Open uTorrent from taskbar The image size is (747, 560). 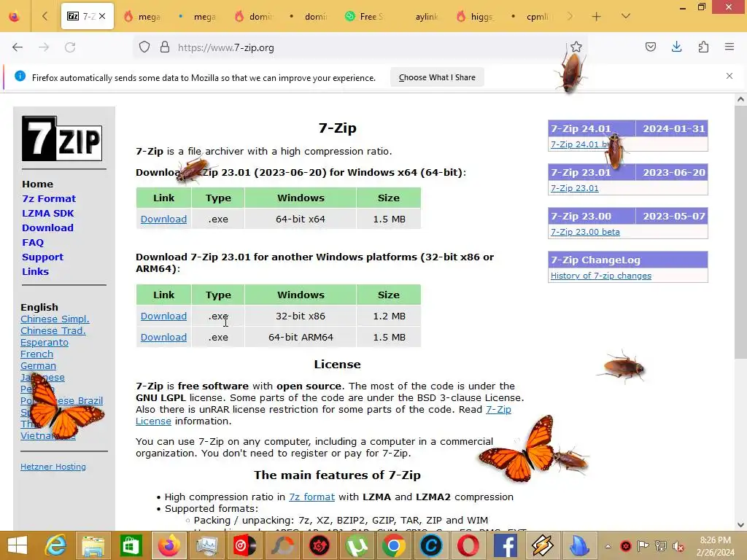[356, 545]
